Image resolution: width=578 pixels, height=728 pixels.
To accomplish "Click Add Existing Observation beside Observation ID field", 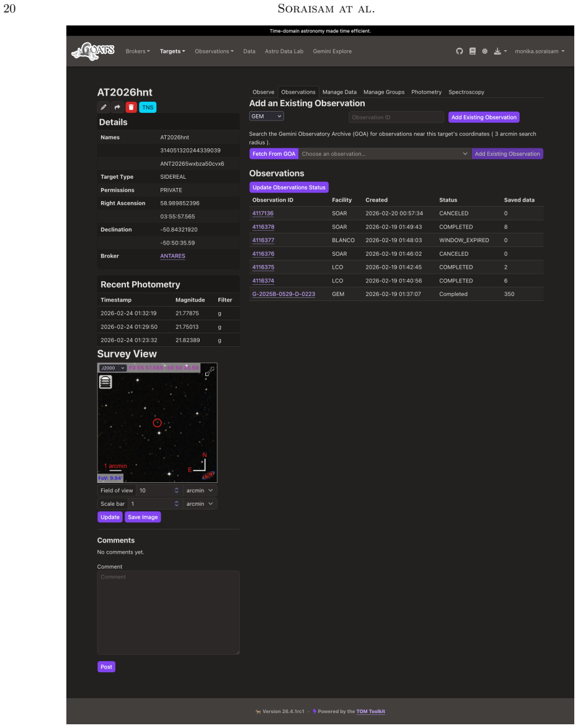I will click(484, 117).
